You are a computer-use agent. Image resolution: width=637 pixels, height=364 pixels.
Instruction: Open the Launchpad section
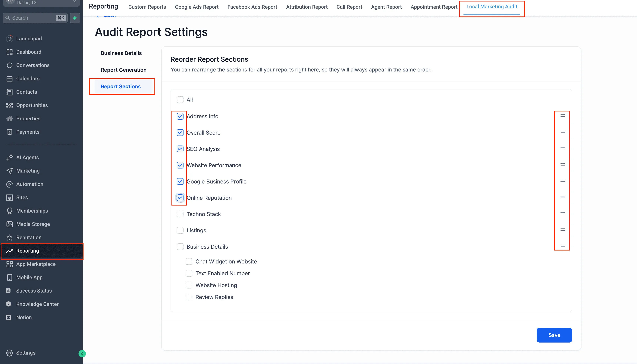click(29, 39)
